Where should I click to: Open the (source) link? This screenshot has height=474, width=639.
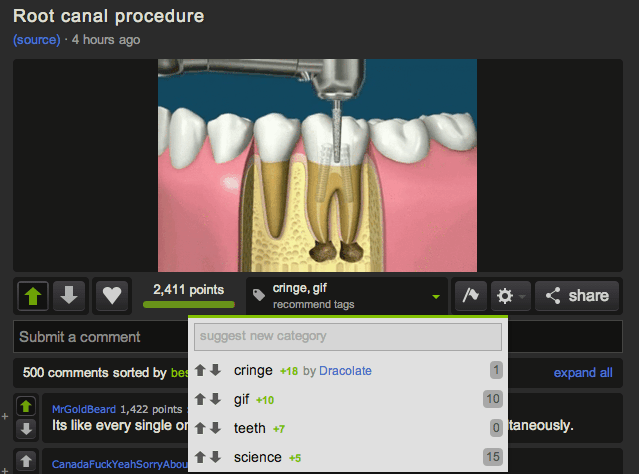pyautogui.click(x=37, y=40)
